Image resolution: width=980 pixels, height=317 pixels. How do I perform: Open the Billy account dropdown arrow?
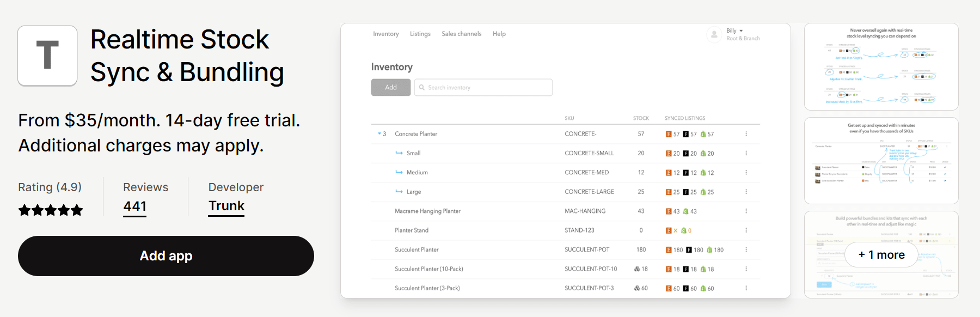741,31
